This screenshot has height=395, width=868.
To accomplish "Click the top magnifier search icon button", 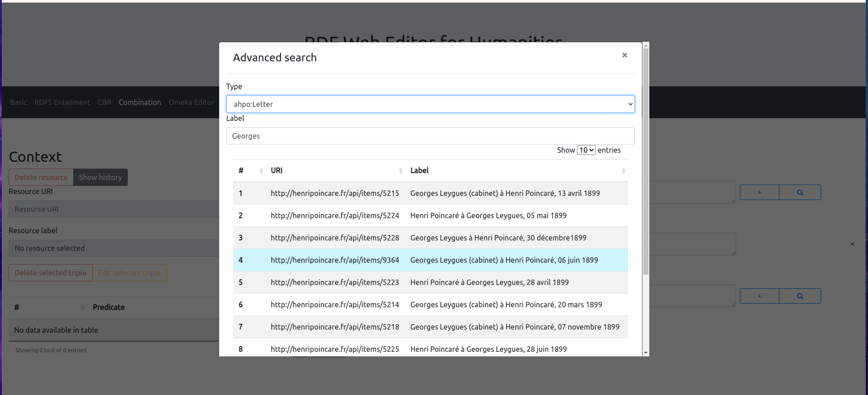I will 800,192.
